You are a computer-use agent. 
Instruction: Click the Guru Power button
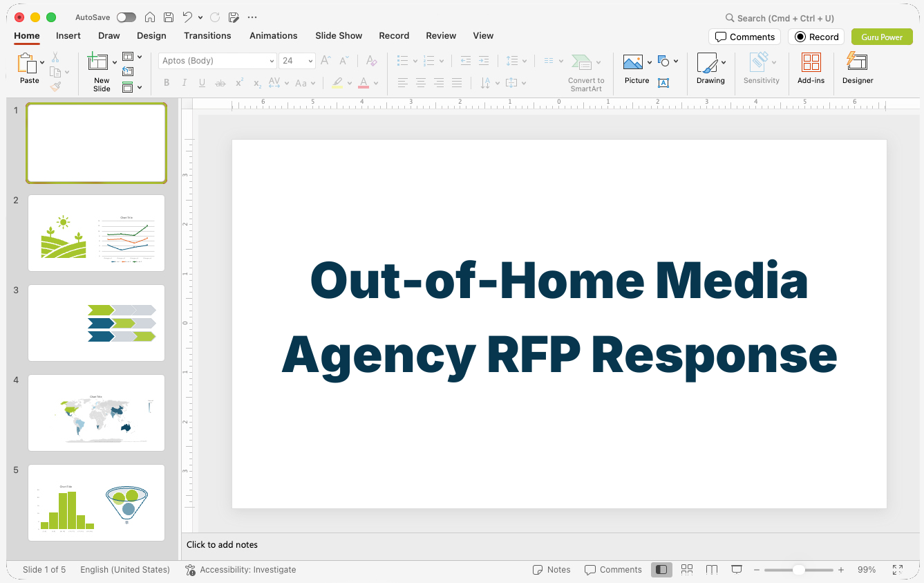point(882,37)
